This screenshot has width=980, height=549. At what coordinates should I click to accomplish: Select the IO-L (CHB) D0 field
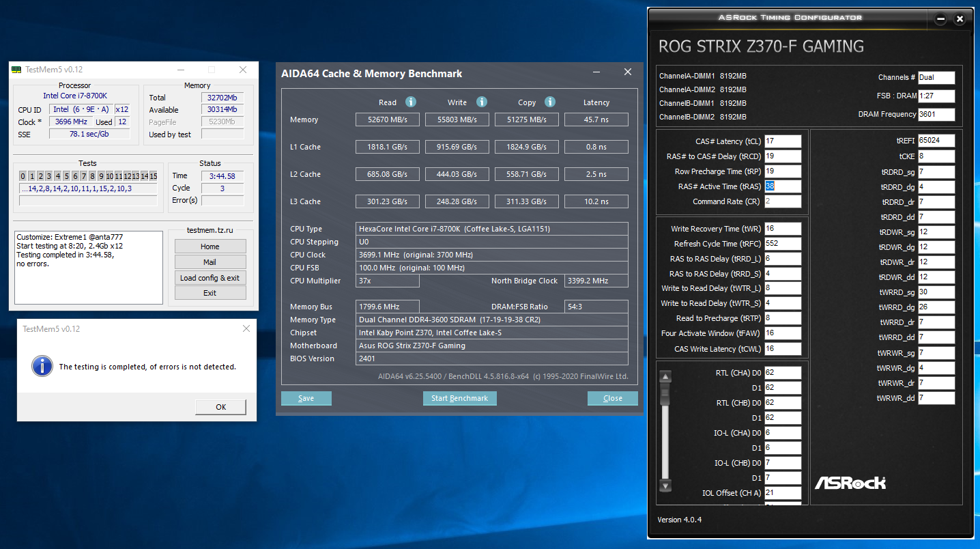pyautogui.click(x=783, y=463)
